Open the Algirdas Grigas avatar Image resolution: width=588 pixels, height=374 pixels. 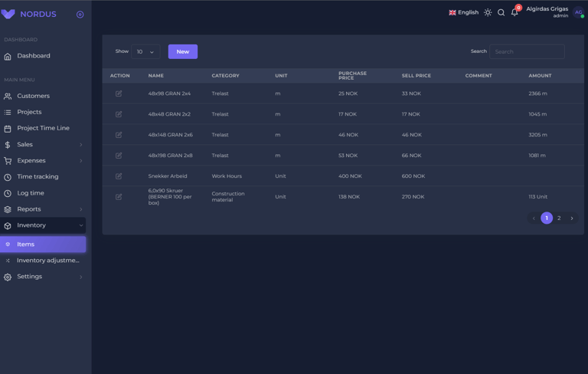coord(578,12)
